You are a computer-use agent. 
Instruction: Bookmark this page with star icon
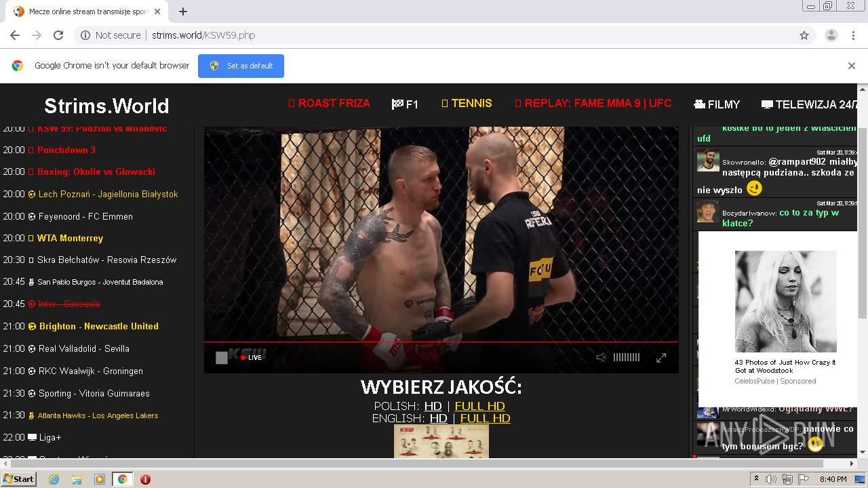[804, 35]
